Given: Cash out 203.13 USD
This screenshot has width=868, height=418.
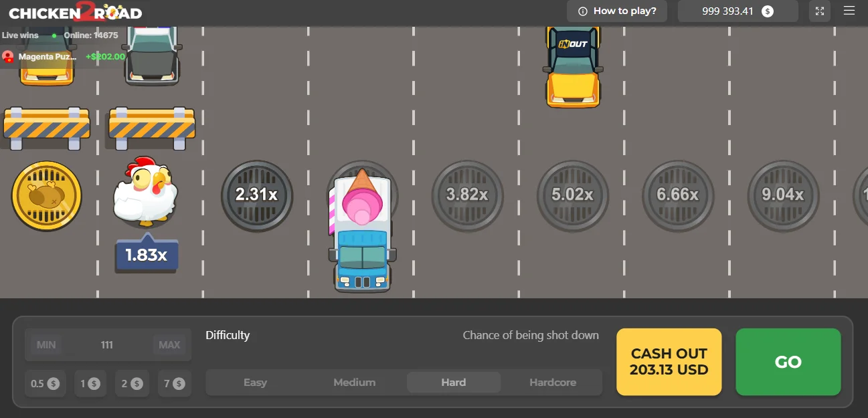Looking at the screenshot, I should tap(669, 362).
